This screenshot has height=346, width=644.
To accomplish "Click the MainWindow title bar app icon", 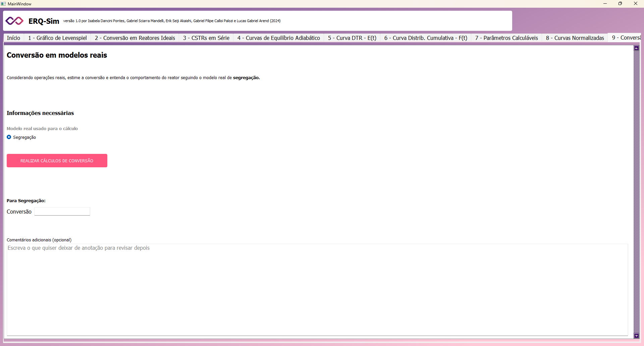I will click(x=3, y=4).
